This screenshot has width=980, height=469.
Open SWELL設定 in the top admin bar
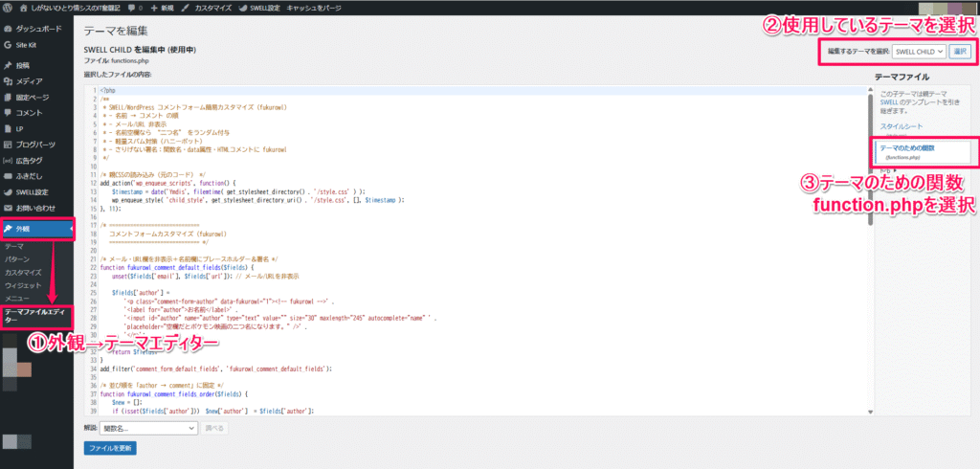[x=259, y=9]
